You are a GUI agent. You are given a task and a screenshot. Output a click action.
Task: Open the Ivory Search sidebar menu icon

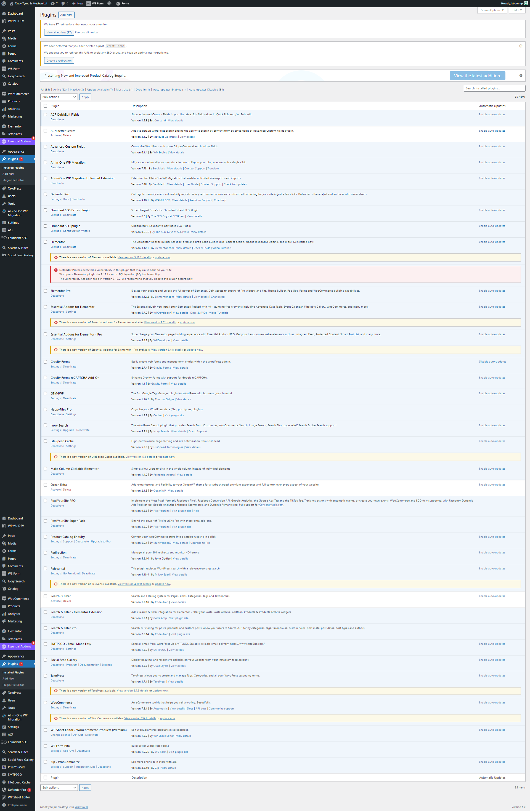click(4, 76)
